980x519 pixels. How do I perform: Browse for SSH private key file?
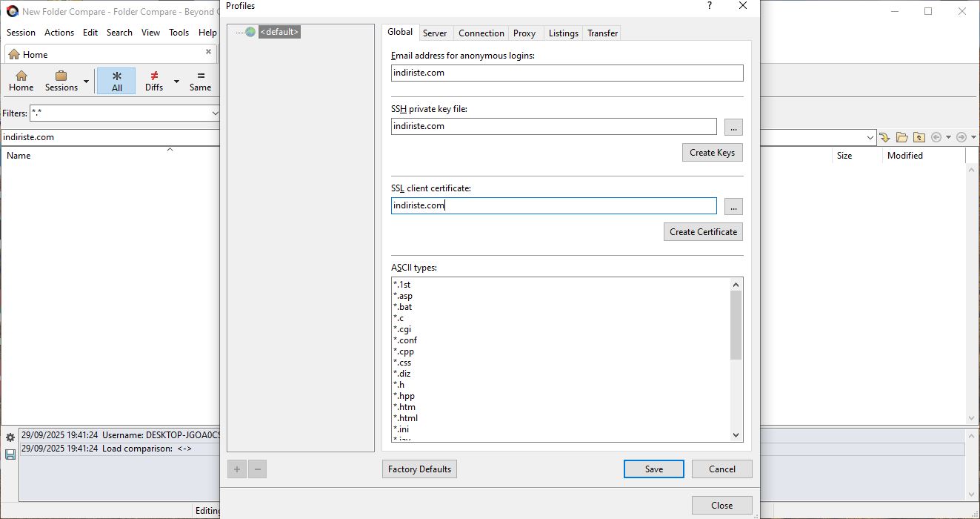[733, 128]
